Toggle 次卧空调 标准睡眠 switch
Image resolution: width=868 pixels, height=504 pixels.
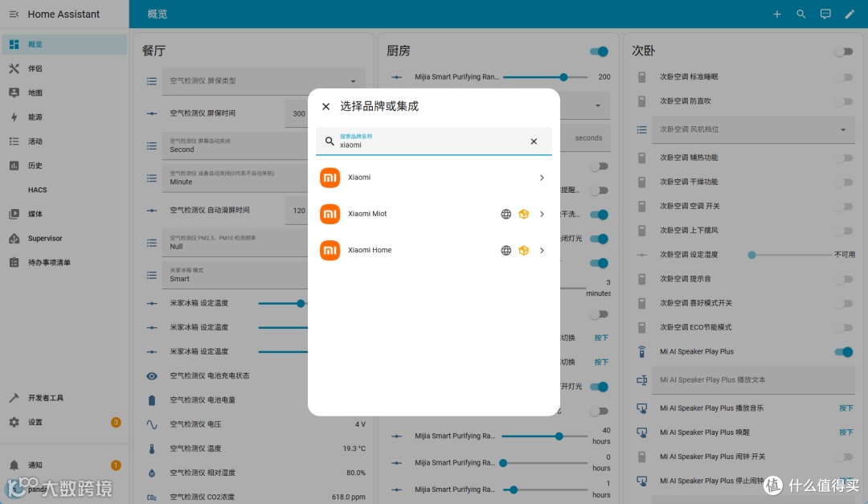[844, 77]
